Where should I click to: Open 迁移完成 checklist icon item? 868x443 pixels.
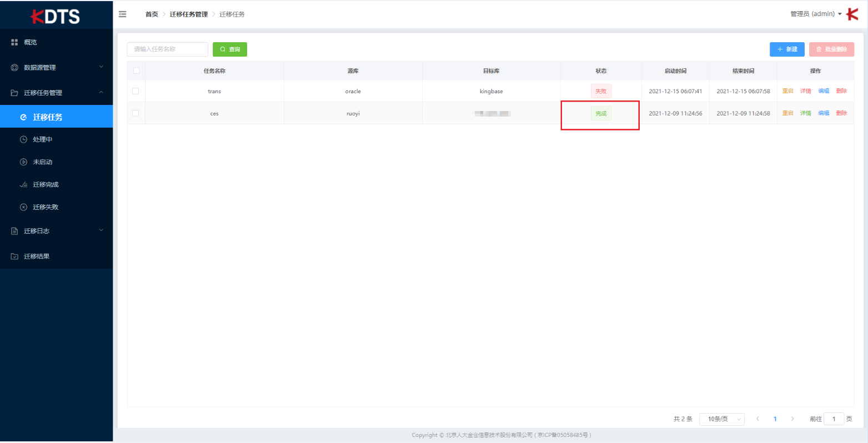point(23,184)
